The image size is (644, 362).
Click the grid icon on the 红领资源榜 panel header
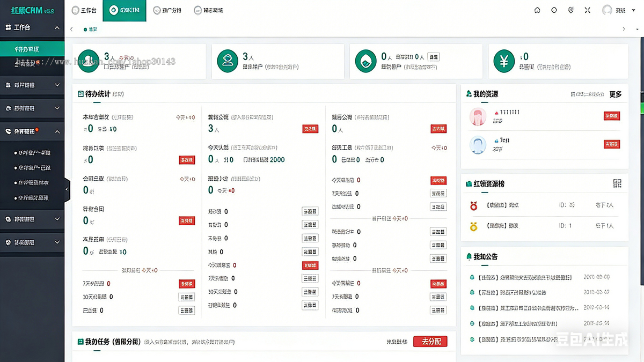point(617,183)
